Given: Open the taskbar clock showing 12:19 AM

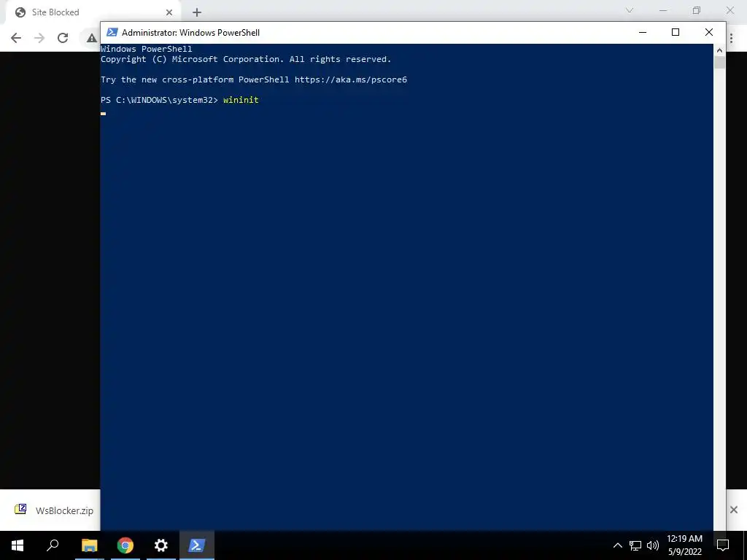Looking at the screenshot, I should (x=684, y=545).
